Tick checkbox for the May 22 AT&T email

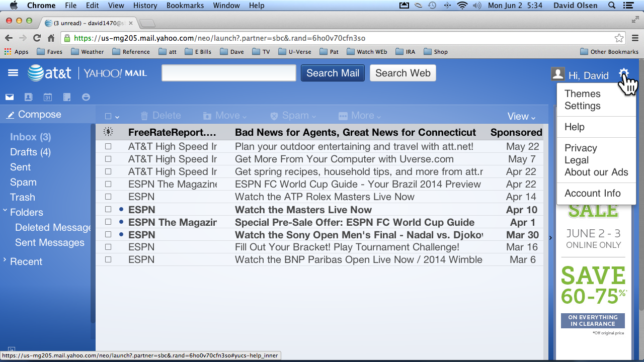point(108,146)
